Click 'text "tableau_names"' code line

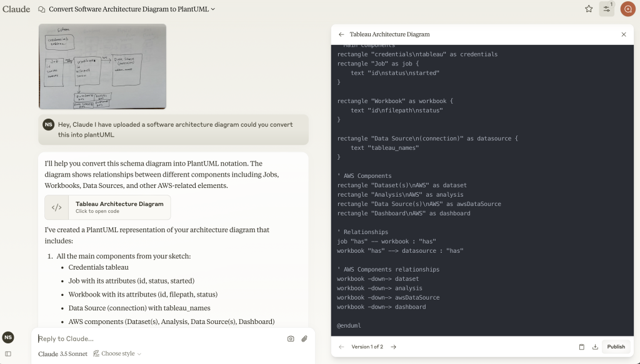tap(385, 148)
